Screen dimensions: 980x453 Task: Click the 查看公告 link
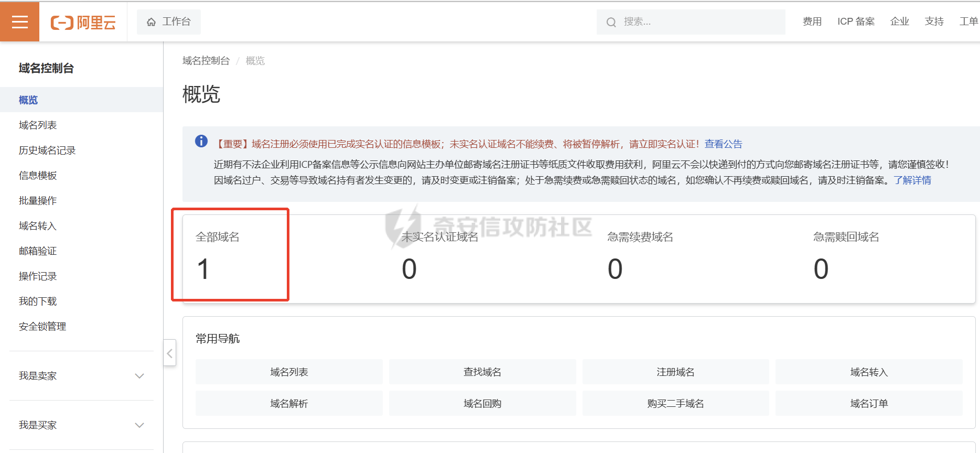723,144
